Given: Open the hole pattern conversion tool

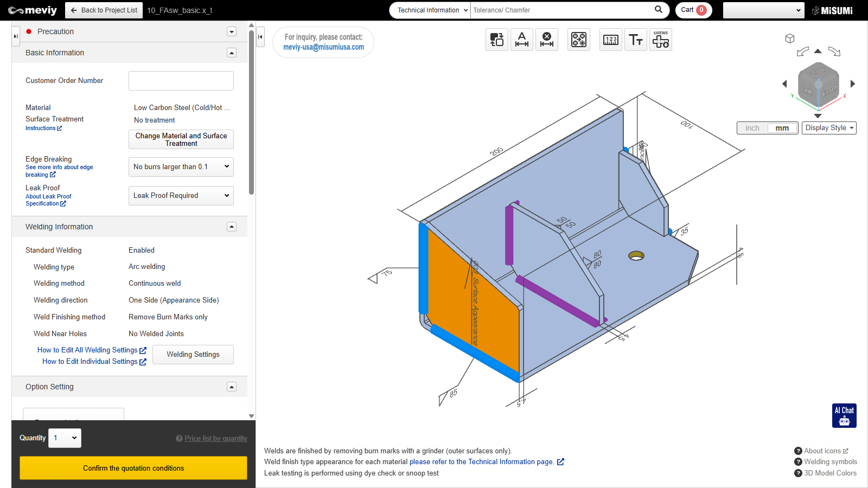Looking at the screenshot, I should click(579, 40).
